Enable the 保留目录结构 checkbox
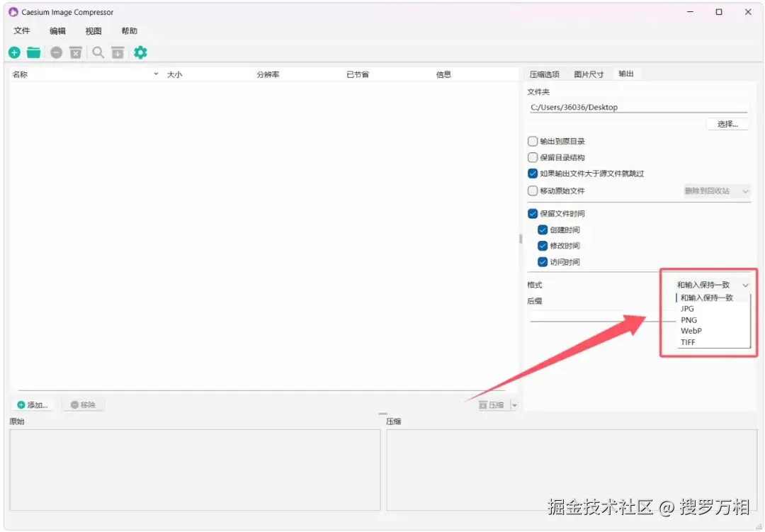The width and height of the screenshot is (765, 532). [532, 157]
